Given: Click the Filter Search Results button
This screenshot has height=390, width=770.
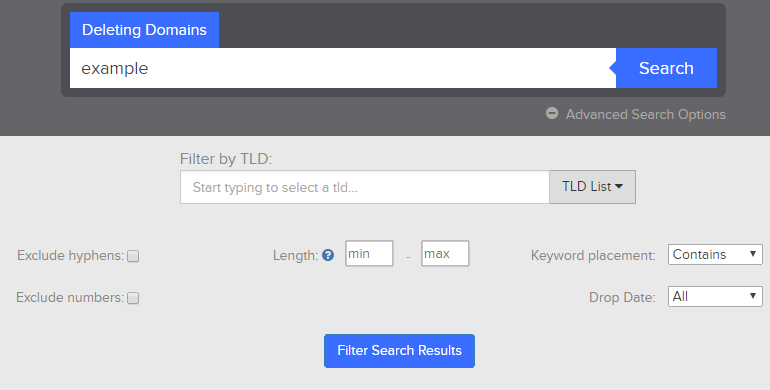Looking at the screenshot, I should (x=399, y=351).
